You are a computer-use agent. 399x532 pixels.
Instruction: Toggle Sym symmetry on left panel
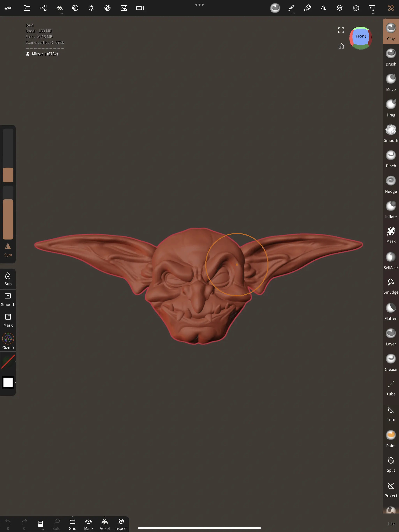pos(8,250)
